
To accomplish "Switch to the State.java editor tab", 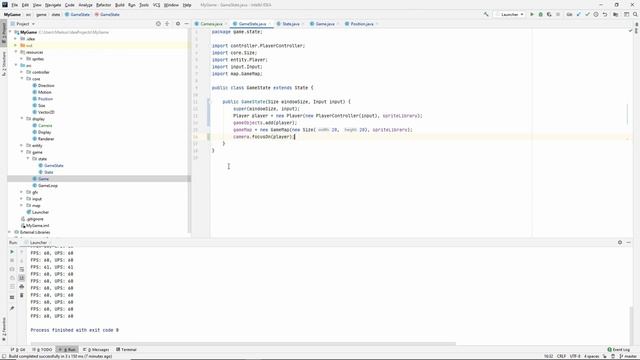I will [291, 24].
